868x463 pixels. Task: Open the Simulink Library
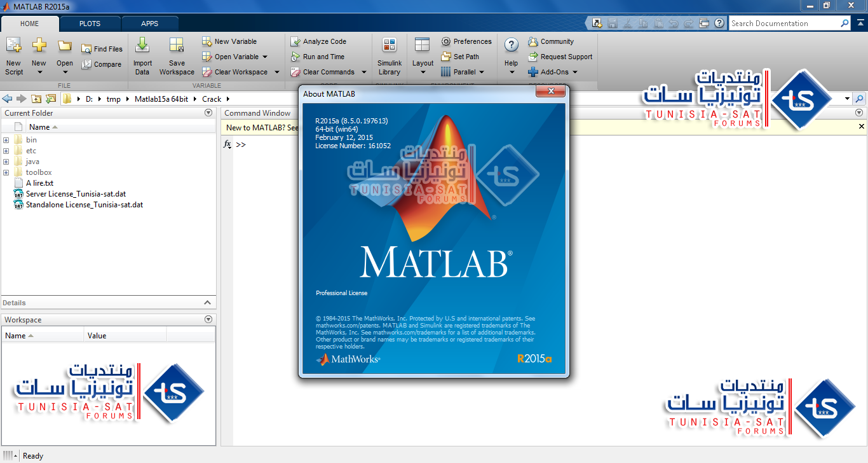(x=390, y=57)
